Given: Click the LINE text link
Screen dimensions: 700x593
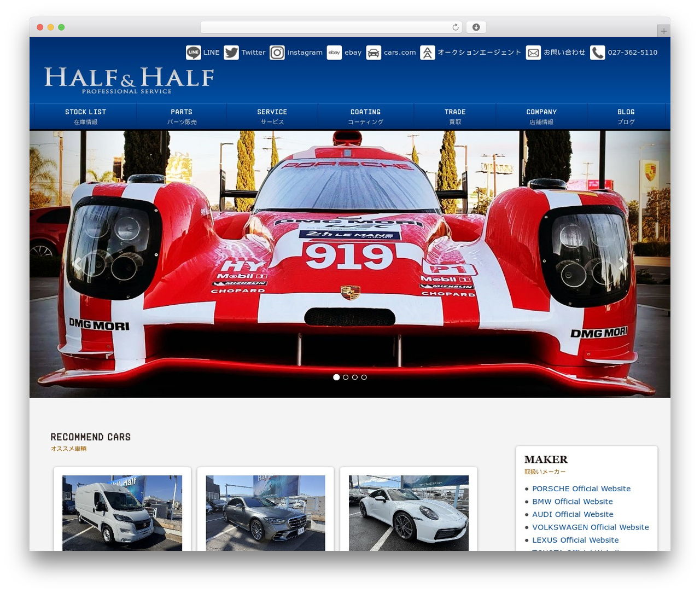Looking at the screenshot, I should click(x=211, y=53).
